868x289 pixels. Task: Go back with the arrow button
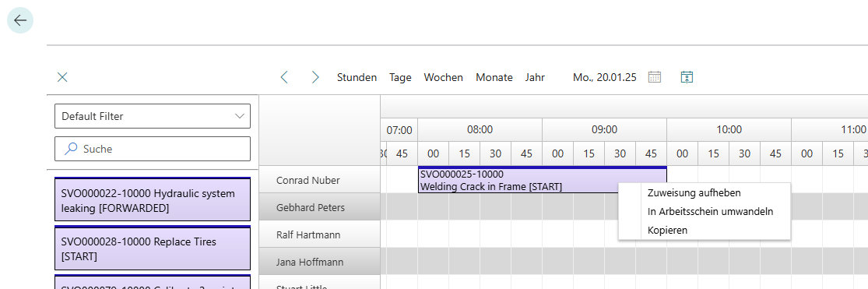pos(20,20)
